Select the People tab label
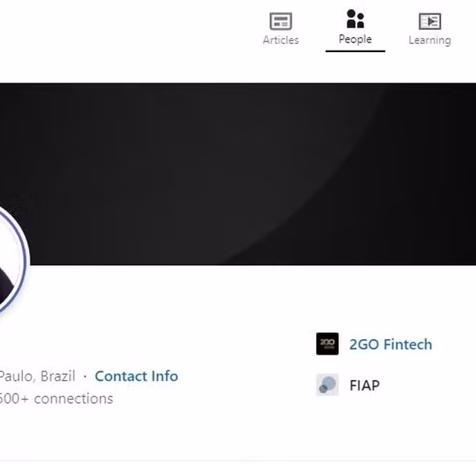Image resolution: width=476 pixels, height=464 pixels. 356,39
